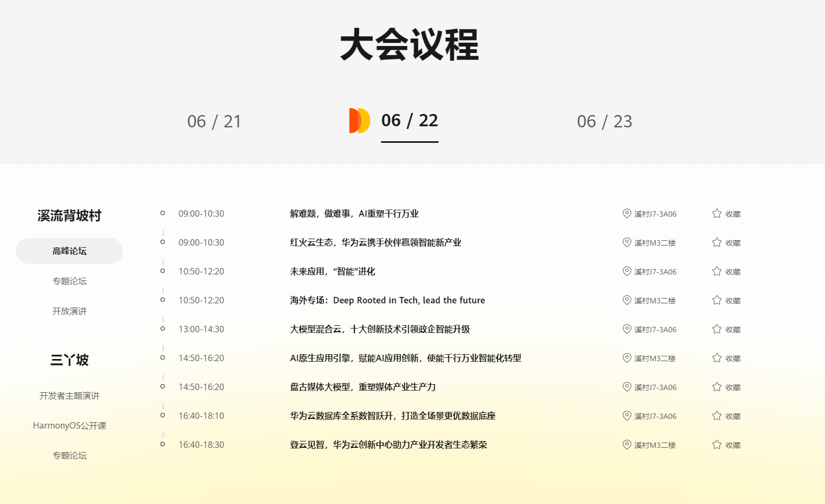
Task: Click 收藏 label in 登云见智 row
Action: [x=733, y=445]
